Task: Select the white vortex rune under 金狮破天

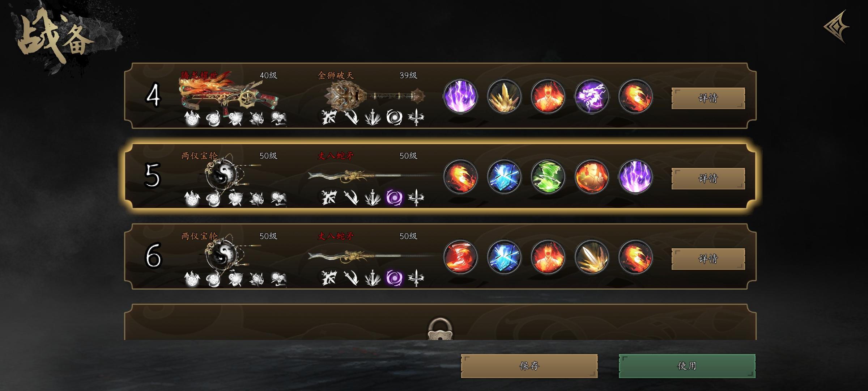Action: 394,117
